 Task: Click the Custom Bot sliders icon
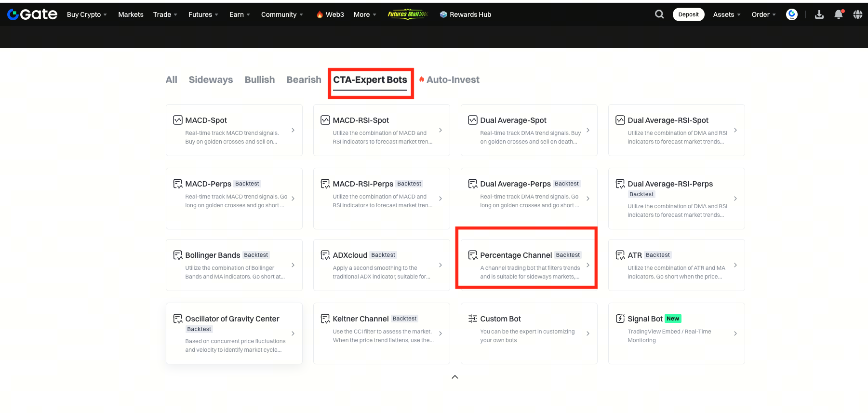pos(473,319)
